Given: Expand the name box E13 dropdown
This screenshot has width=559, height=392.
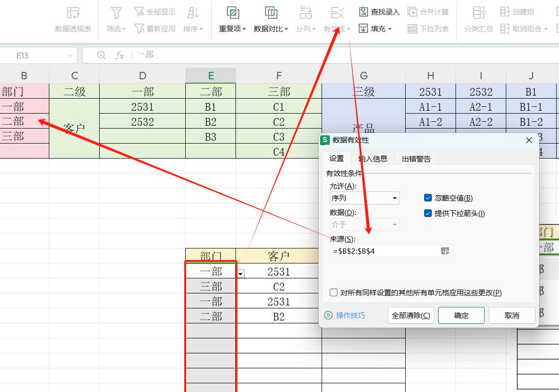Looking at the screenshot, I should 70,56.
